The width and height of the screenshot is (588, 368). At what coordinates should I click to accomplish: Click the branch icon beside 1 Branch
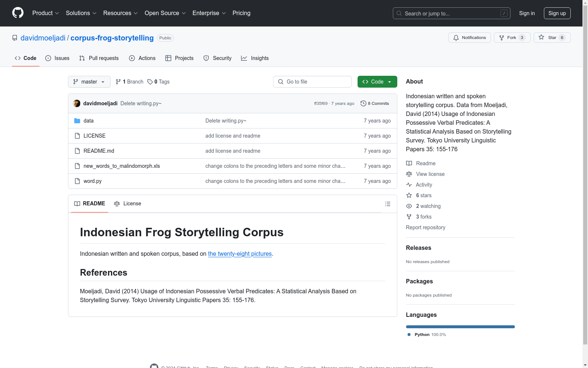118,82
